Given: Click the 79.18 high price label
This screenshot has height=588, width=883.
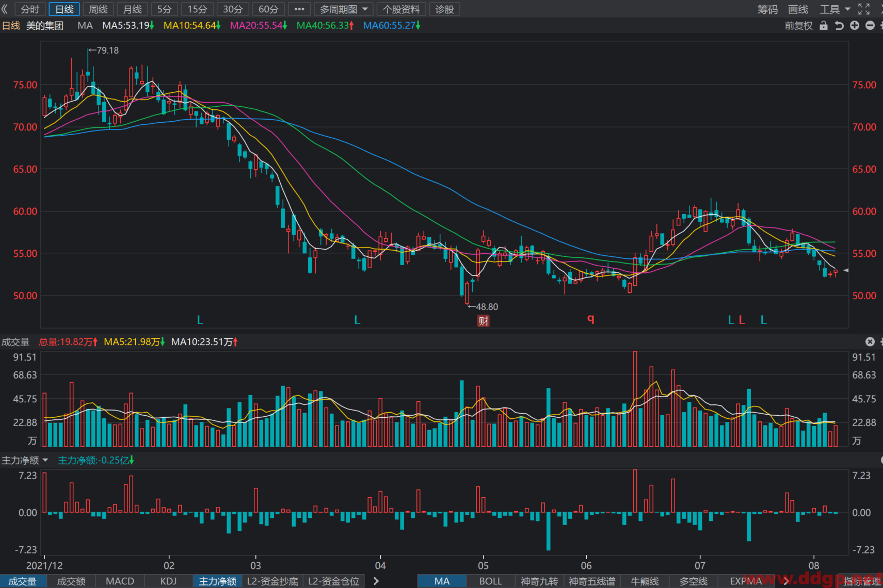Looking at the screenshot, I should [107, 50].
